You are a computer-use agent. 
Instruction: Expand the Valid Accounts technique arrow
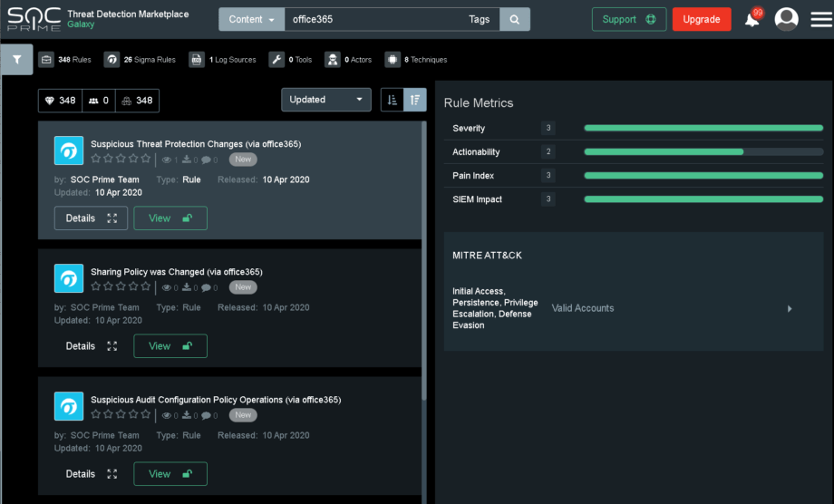click(x=790, y=308)
